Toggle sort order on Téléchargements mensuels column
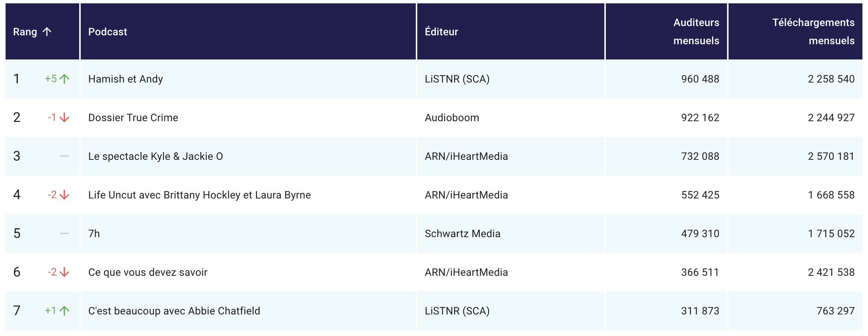868x336 pixels. coord(814,32)
